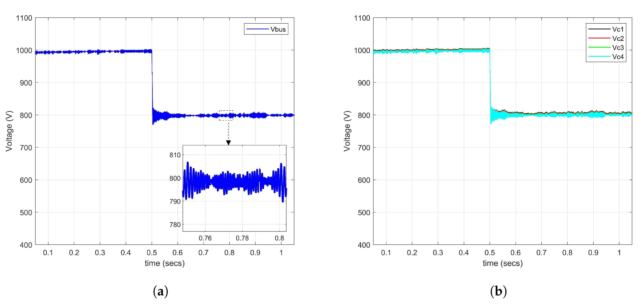Click the 400 tick on right plot
The image size is (644, 306).
(364, 245)
